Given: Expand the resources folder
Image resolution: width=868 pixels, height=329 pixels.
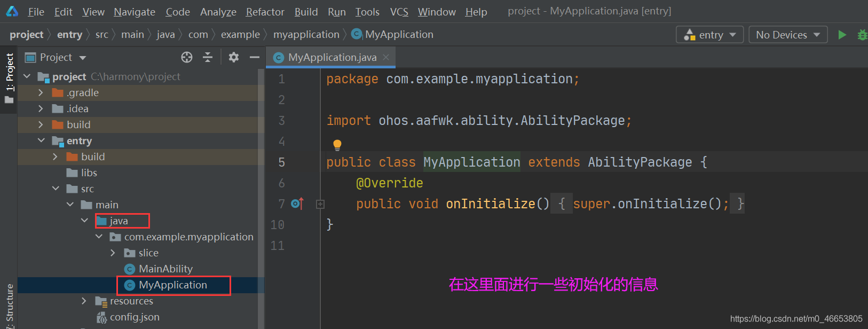Looking at the screenshot, I should [x=84, y=301].
